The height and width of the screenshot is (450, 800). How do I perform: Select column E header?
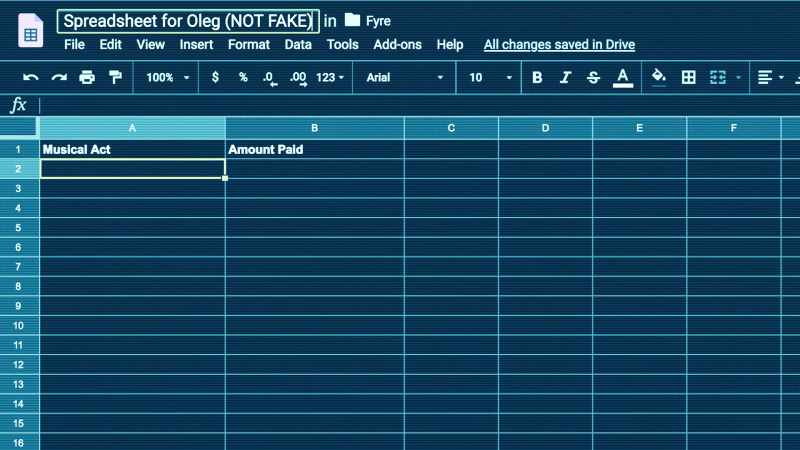tap(639, 128)
